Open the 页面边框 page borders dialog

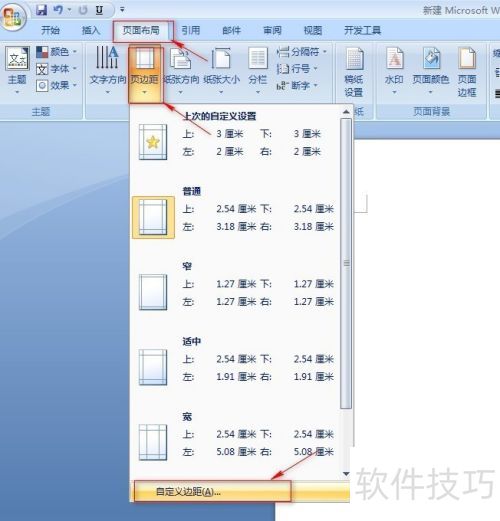click(x=467, y=72)
